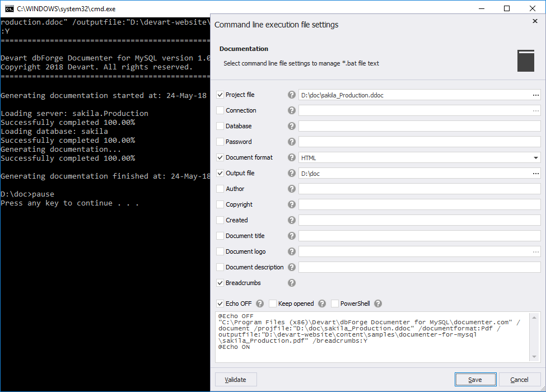Enable the Document description checkbox
Viewport: 546px width, 392px height.
[220, 267]
